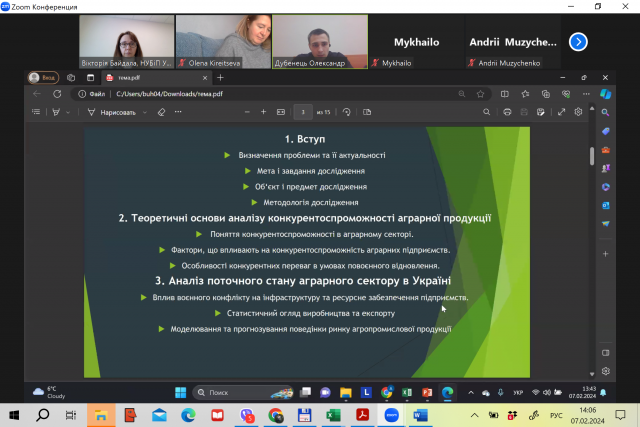640x427 pixels.
Task: Select the PDF eraser tool
Action: pos(161,112)
